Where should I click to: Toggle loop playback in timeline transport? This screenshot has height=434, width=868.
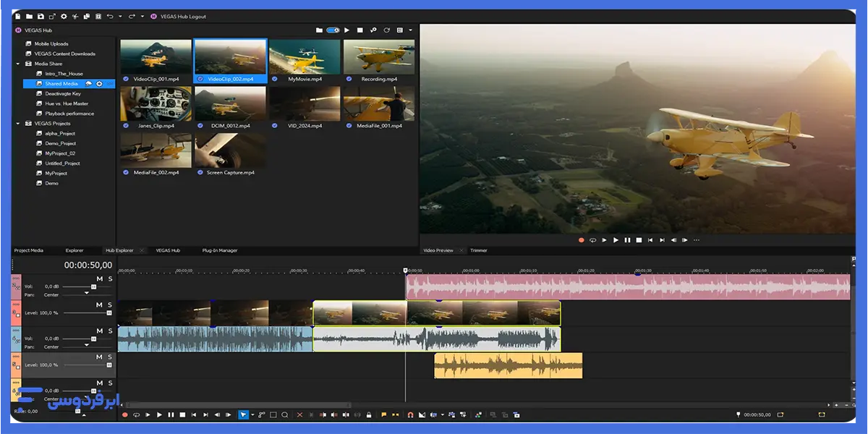click(136, 414)
